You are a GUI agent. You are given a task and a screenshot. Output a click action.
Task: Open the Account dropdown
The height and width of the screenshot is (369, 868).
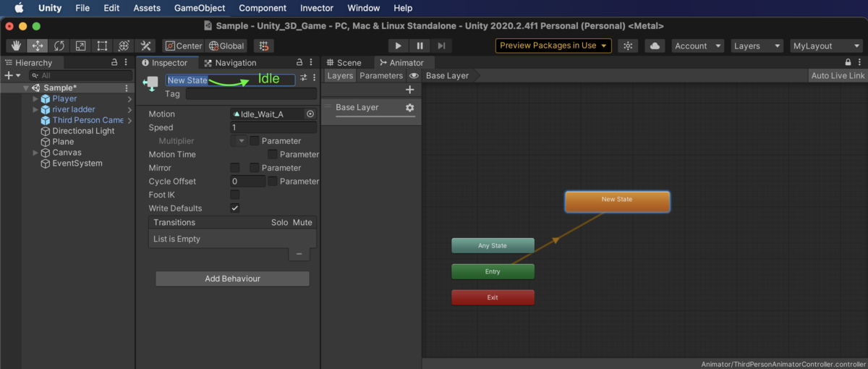pos(697,46)
